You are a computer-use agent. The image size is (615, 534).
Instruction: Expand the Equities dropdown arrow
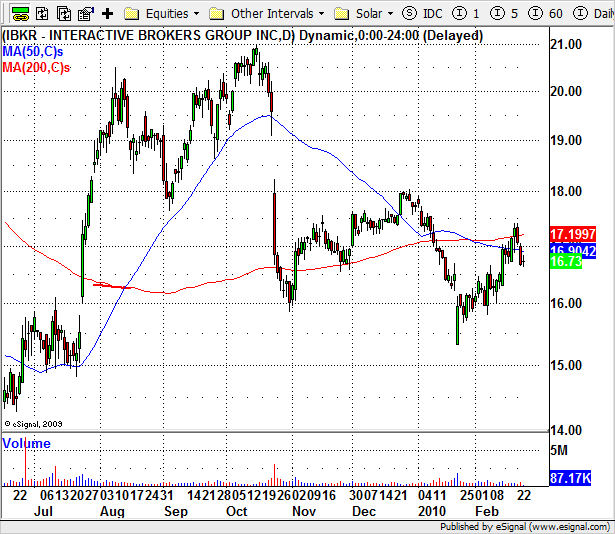[197, 14]
